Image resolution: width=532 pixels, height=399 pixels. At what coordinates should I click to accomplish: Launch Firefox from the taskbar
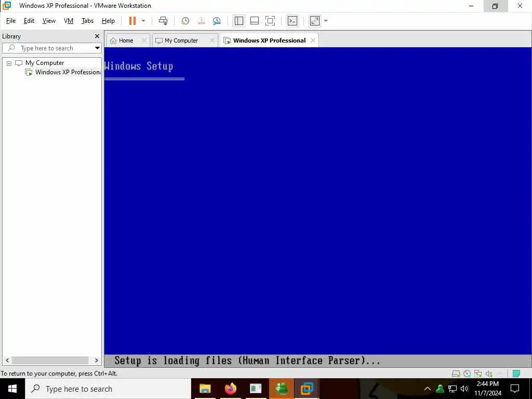(x=230, y=389)
